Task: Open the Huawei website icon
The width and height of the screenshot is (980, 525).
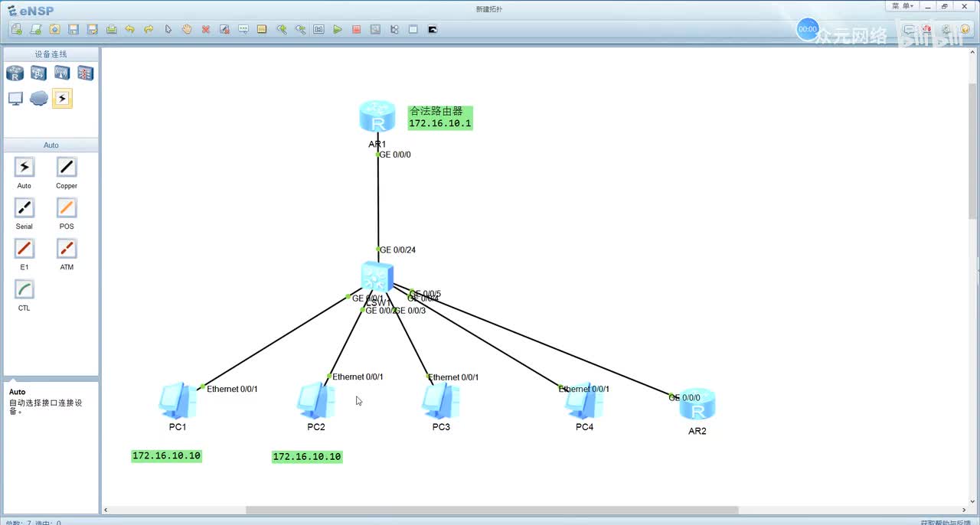Action: point(926,29)
